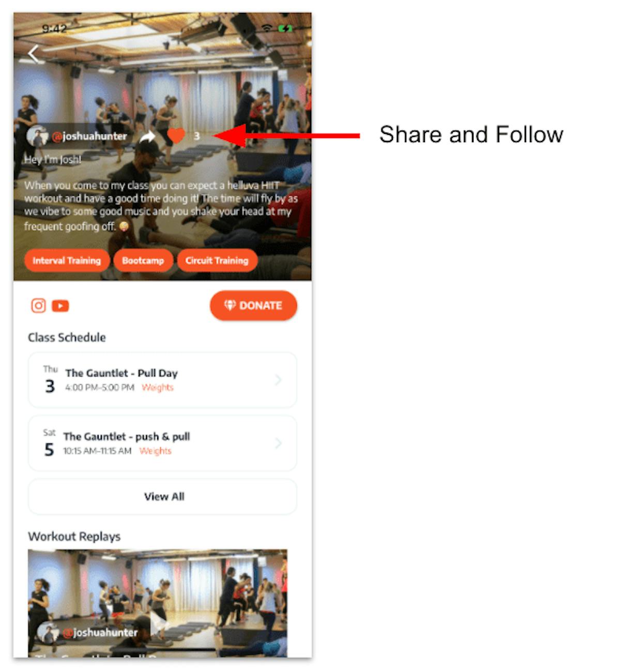Tap the share arrow icon
Image resolution: width=641 pixels, height=672 pixels.
tap(147, 136)
